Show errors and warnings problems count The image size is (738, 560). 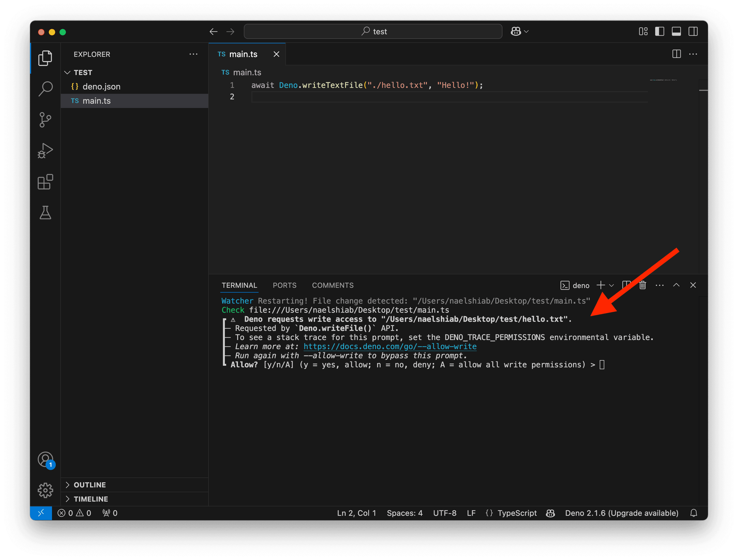(x=74, y=513)
